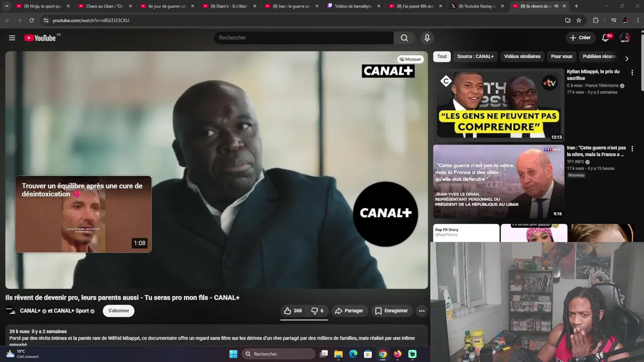Click the tab audio speaker icon

pyautogui.click(x=556, y=6)
